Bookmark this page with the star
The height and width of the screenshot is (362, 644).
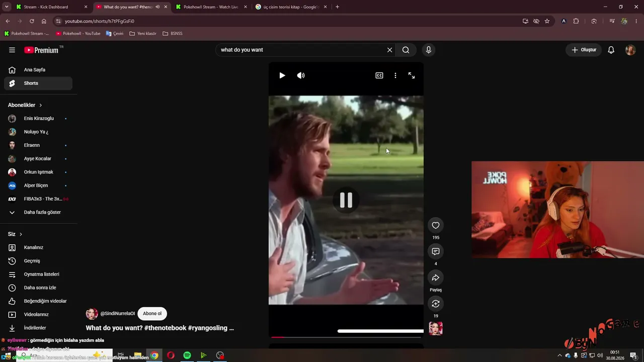pos(547,21)
